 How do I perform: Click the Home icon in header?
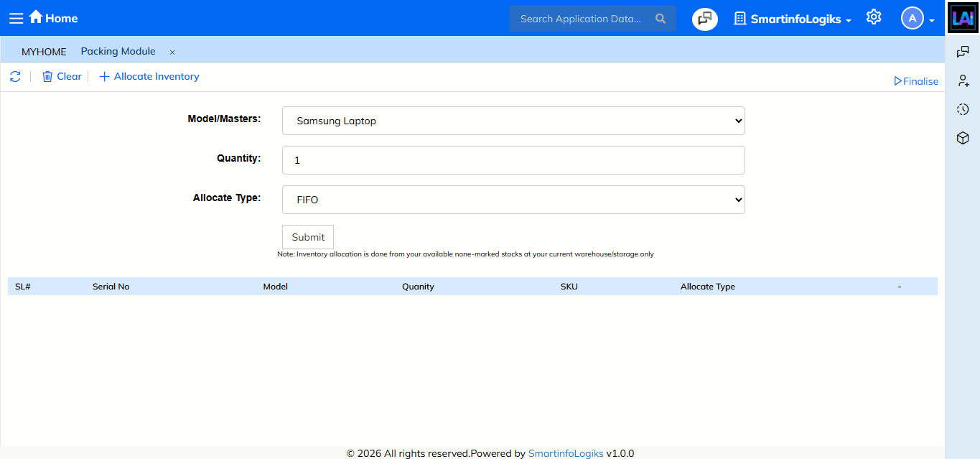36,17
